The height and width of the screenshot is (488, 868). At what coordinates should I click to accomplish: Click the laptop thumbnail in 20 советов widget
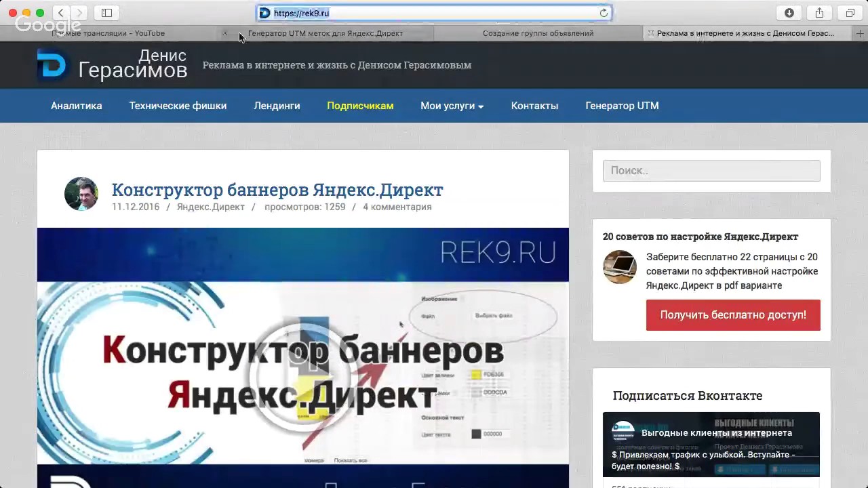pyautogui.click(x=620, y=267)
